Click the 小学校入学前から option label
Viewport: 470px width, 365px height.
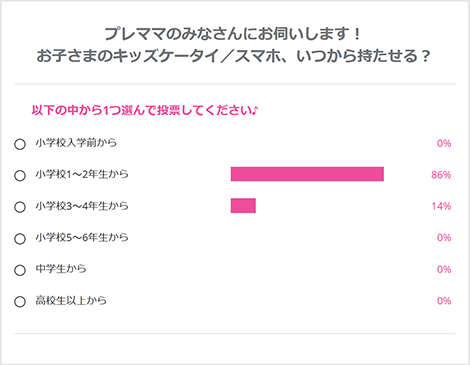point(76,143)
